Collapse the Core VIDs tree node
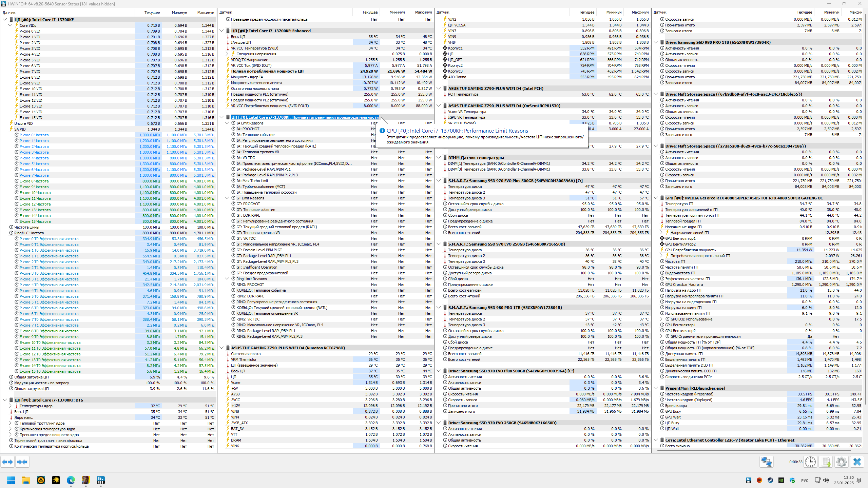Image resolution: width=868 pixels, height=488 pixels. pyautogui.click(x=10, y=25)
